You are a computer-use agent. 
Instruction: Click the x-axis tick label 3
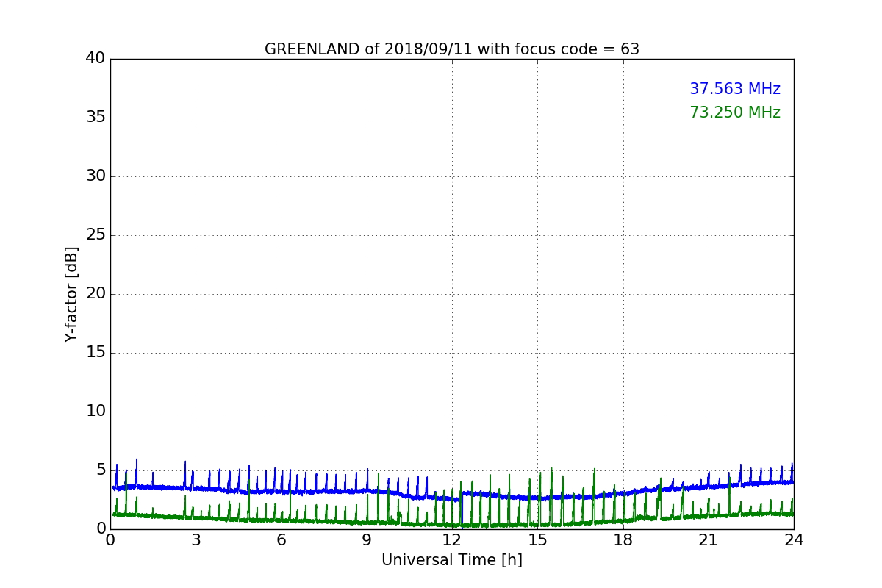[196, 540]
